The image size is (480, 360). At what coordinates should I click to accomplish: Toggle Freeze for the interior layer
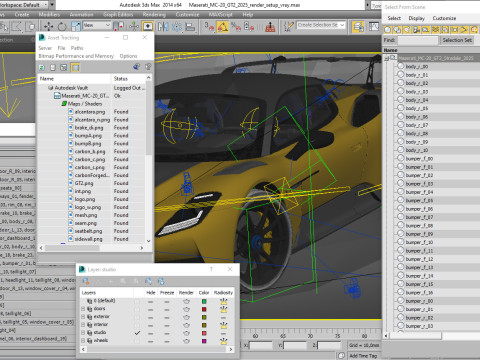[x=167, y=325]
